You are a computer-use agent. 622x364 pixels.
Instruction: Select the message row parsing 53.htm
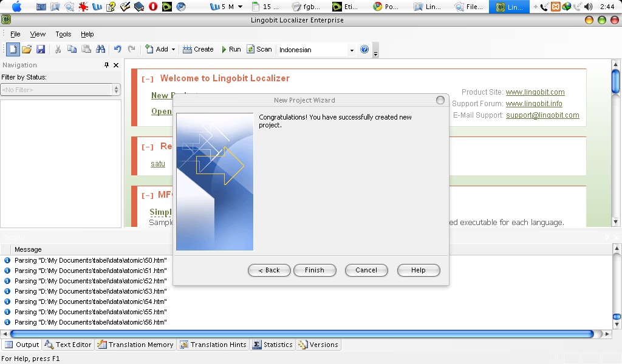click(x=91, y=292)
